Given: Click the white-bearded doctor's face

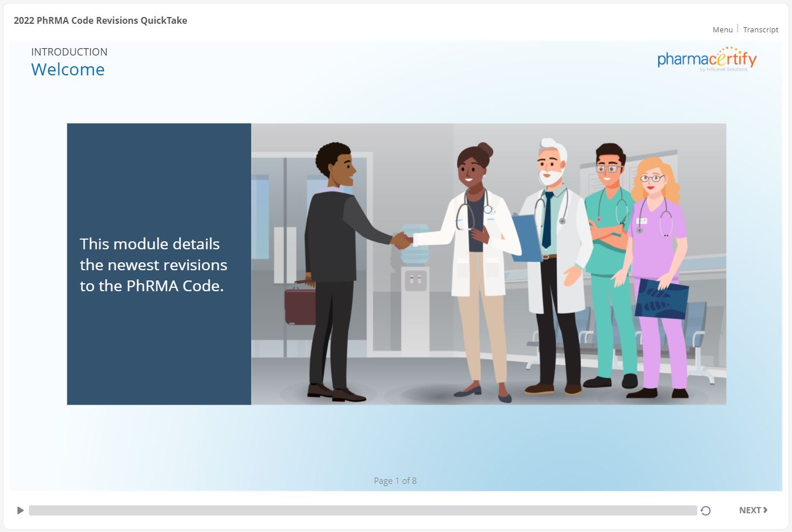Looking at the screenshot, I should (x=550, y=164).
